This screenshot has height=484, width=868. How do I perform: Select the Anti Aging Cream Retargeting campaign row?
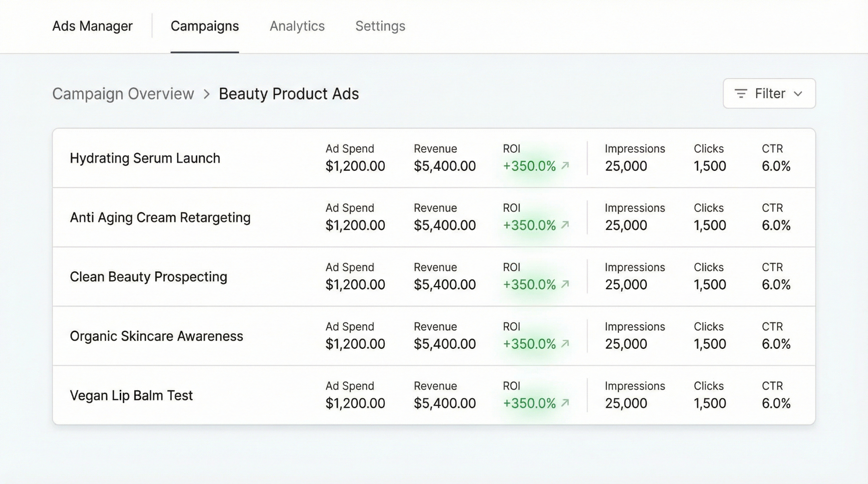click(x=160, y=217)
